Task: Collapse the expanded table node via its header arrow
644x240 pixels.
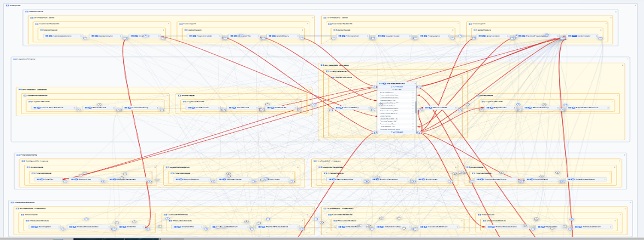Action: 415,83
